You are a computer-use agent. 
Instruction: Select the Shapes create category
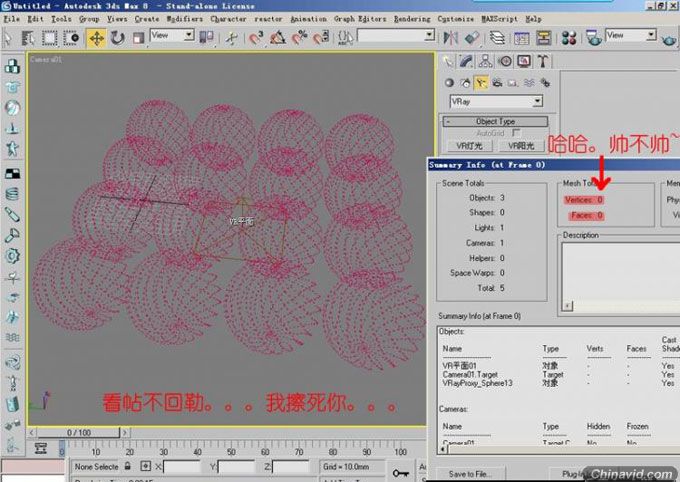pyautogui.click(x=465, y=82)
